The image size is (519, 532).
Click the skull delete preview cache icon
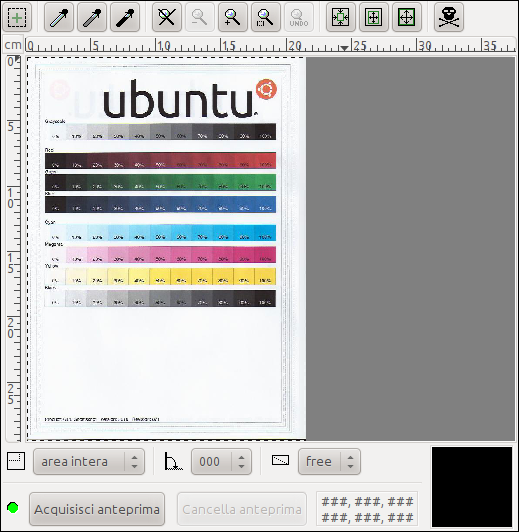click(449, 17)
